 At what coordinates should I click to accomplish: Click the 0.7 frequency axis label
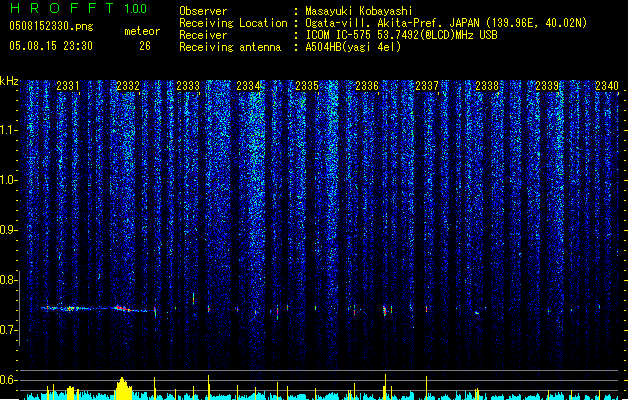[9, 330]
